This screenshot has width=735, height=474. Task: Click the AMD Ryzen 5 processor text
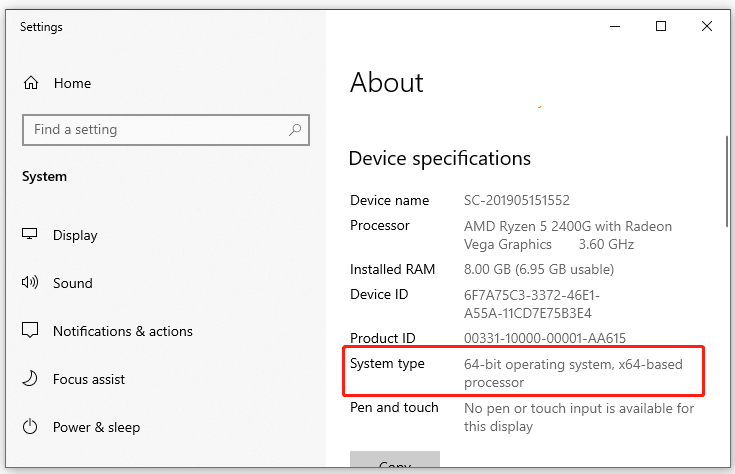click(x=567, y=234)
